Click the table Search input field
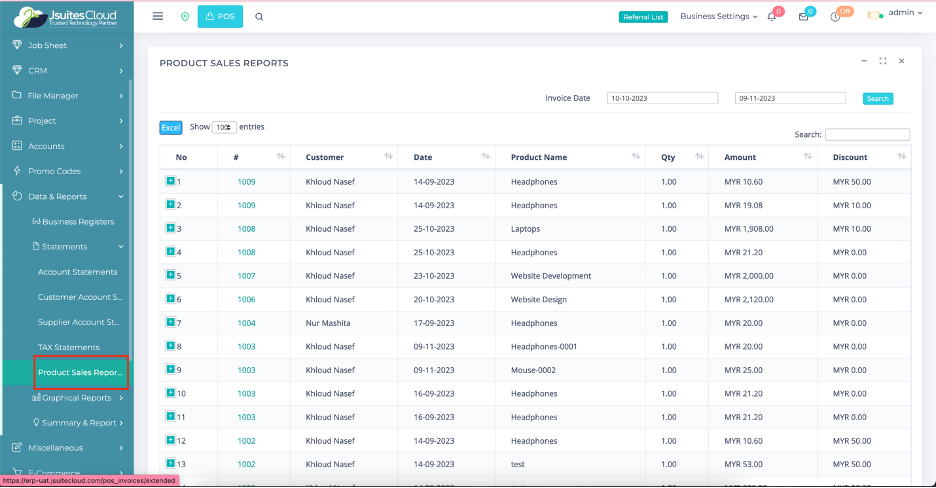This screenshot has width=936, height=488. pyautogui.click(x=867, y=134)
